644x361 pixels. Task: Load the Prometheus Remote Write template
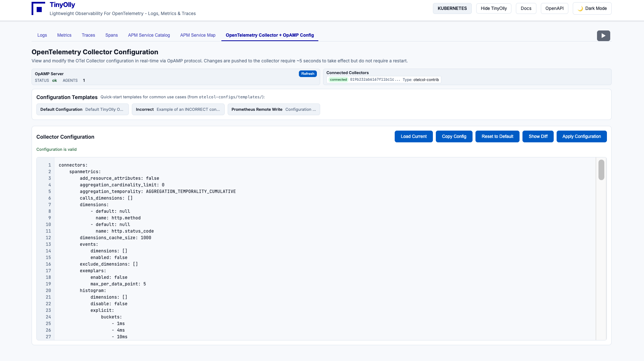tap(274, 109)
